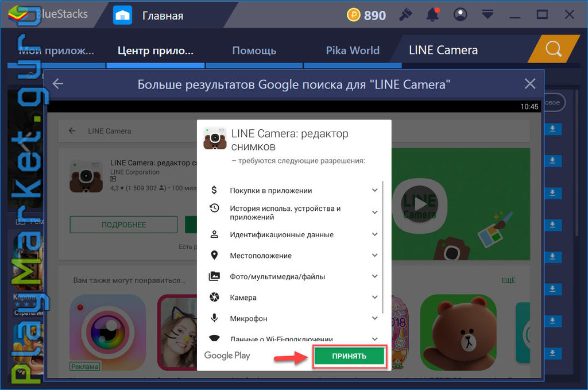Expand the Wi-Fi connection data permission
Viewport: 588px width, 390px height.
pos(374,339)
